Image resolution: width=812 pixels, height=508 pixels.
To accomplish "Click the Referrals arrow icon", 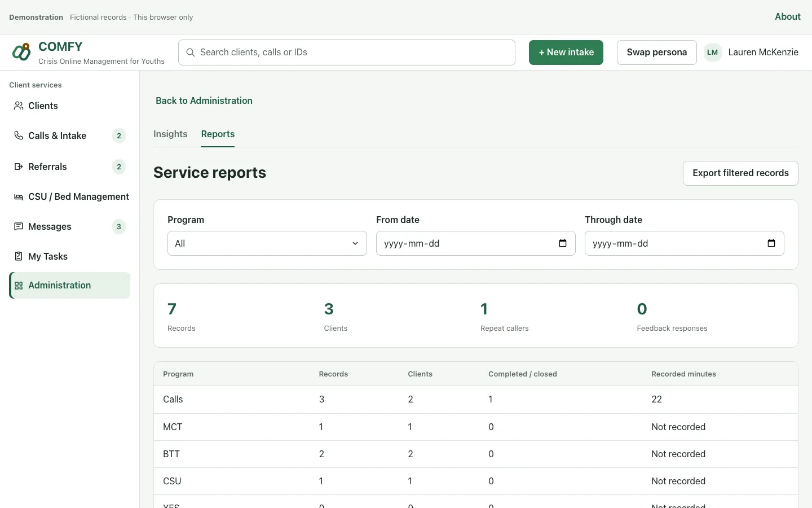I will (x=19, y=167).
